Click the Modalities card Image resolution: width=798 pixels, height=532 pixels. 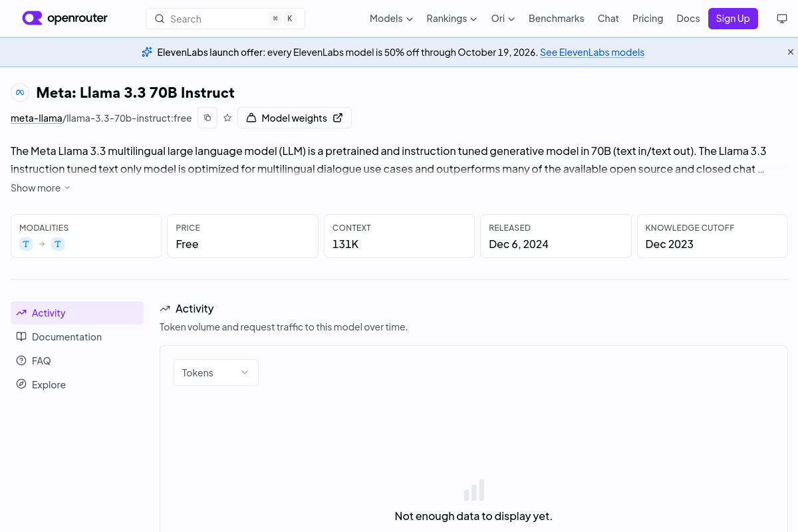[x=86, y=236]
